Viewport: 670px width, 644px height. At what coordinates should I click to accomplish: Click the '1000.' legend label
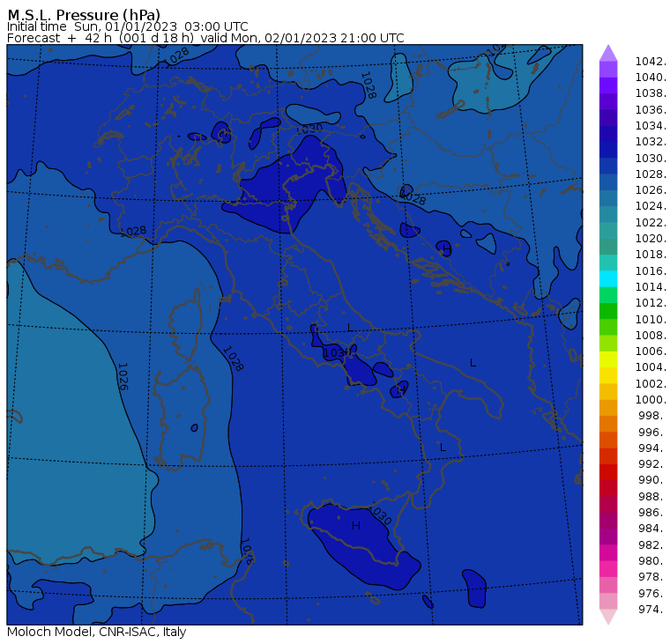pyautogui.click(x=651, y=400)
